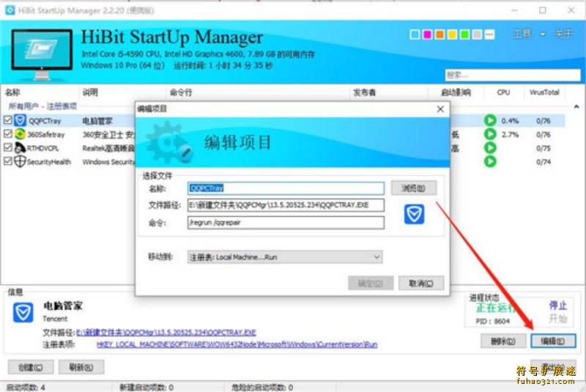Select the SecurityHealth row name

[49, 162]
